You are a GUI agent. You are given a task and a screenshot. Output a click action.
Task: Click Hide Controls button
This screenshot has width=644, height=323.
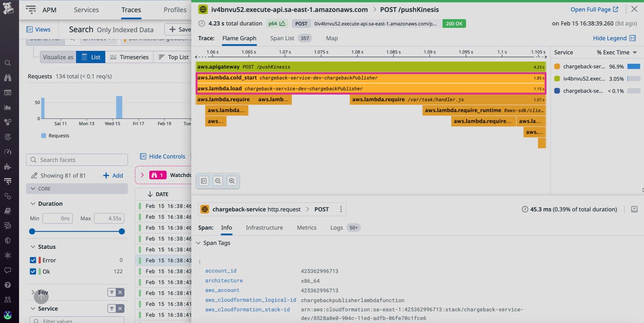[x=162, y=156]
